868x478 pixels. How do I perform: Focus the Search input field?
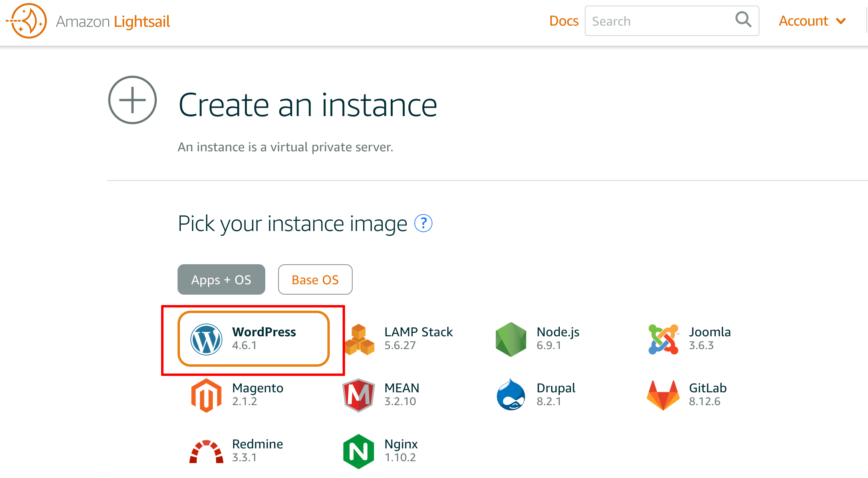[x=672, y=21]
